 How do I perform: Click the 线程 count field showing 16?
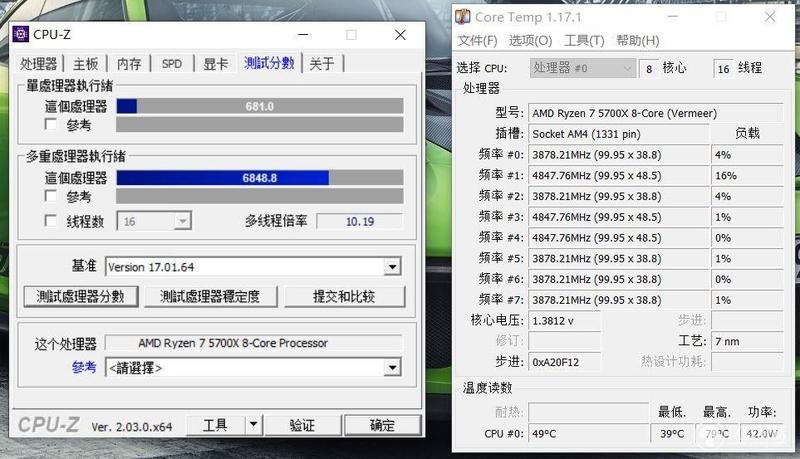pyautogui.click(x=723, y=68)
